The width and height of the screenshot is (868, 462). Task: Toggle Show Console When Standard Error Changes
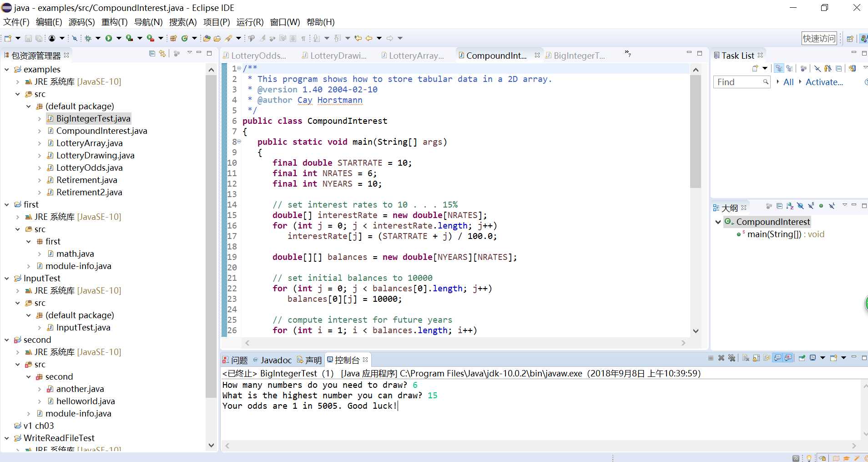tap(788, 358)
